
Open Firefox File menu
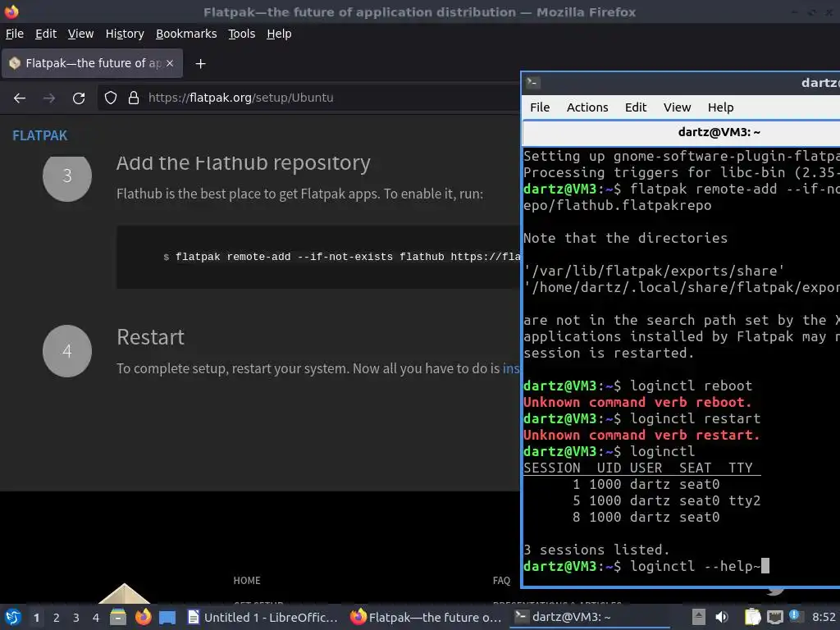click(x=15, y=34)
